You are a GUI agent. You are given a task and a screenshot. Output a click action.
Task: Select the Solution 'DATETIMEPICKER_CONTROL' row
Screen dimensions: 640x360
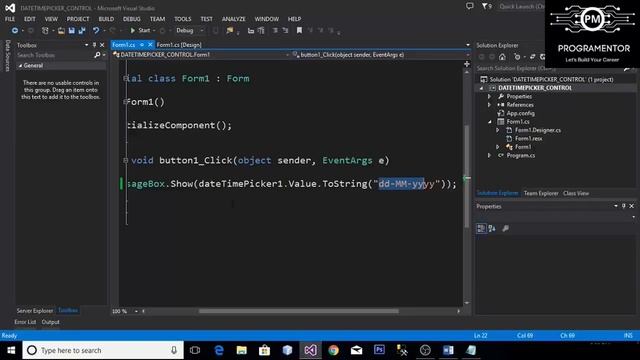[x=551, y=80]
